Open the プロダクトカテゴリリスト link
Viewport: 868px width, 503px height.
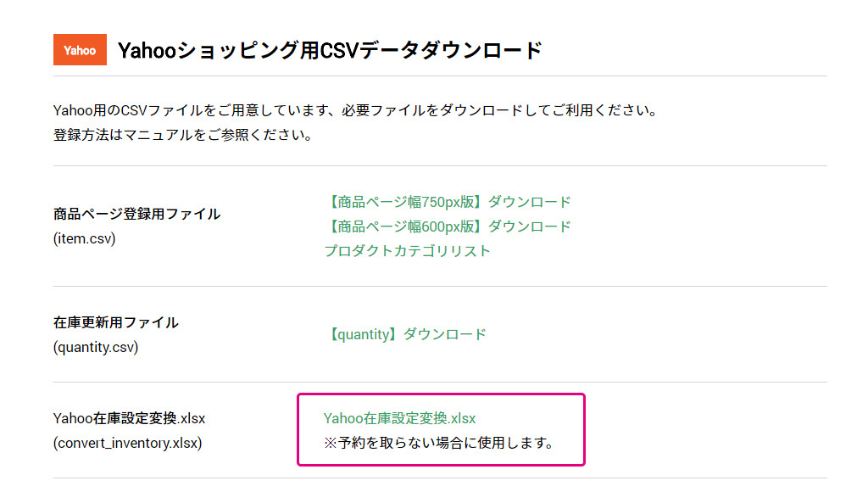coord(408,251)
